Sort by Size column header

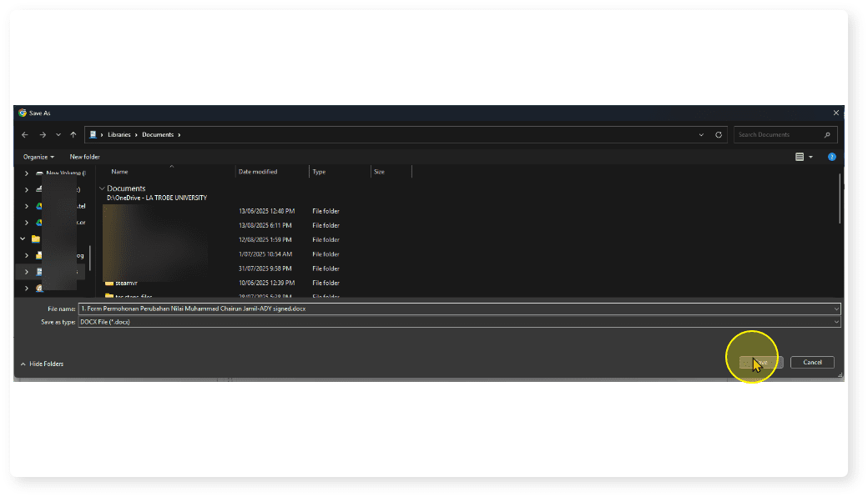pyautogui.click(x=379, y=172)
